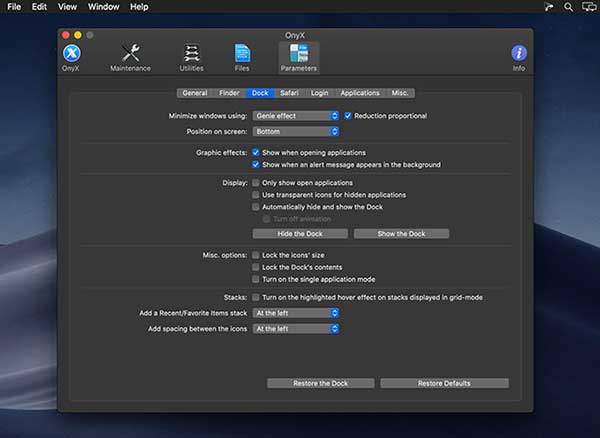This screenshot has width=600, height=438.
Task: Open the Add spacing between icons dropdown
Action: (x=296, y=329)
